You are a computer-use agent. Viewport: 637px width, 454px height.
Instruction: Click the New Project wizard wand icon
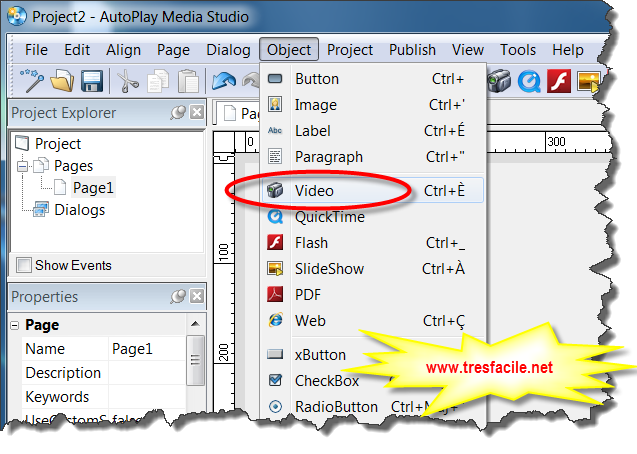tap(32, 80)
